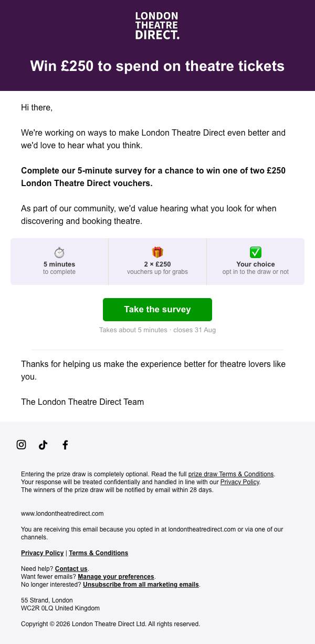The width and height of the screenshot is (315, 644).
Task: Open the Instagram social icon
Action: [21, 445]
